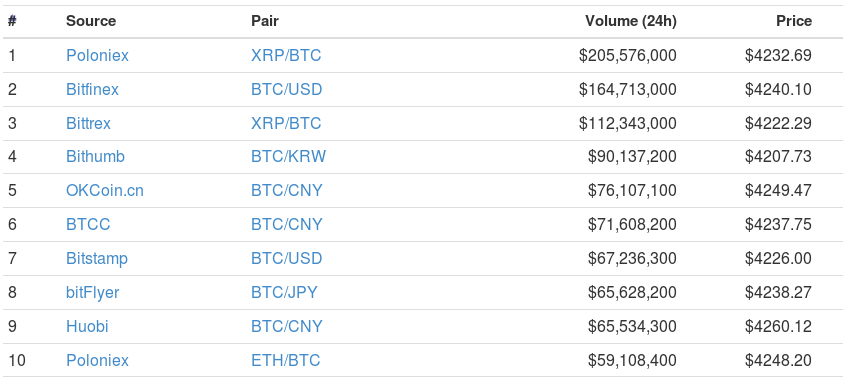Viewport: 843px width, 377px height.
Task: Sort by Source column header
Action: 91,21
